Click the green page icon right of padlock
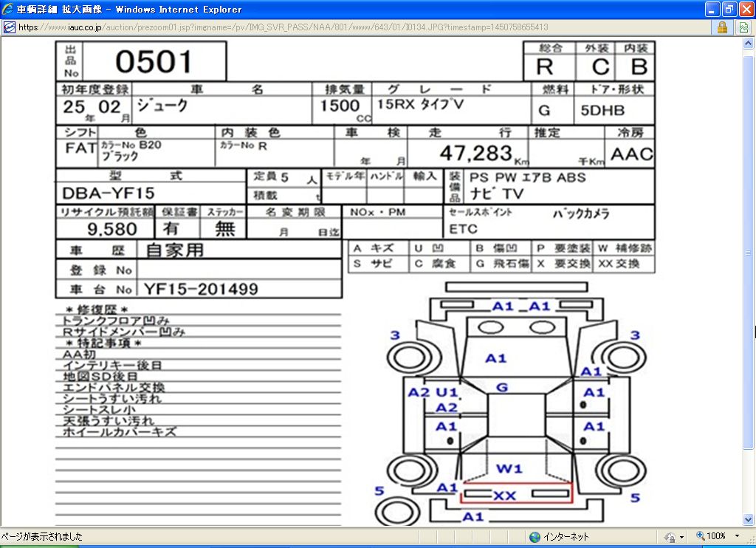Screen dimensions: 756x548 click(743, 27)
